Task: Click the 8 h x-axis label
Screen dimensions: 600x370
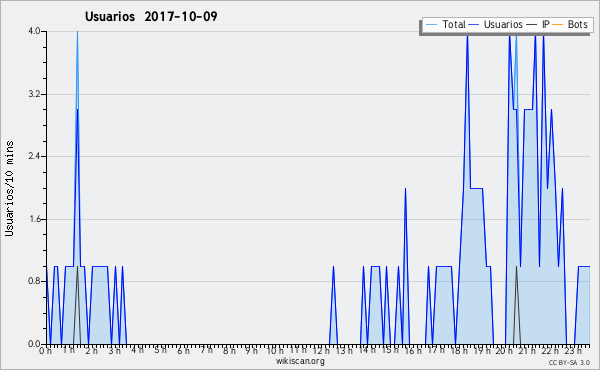Action: (229, 350)
